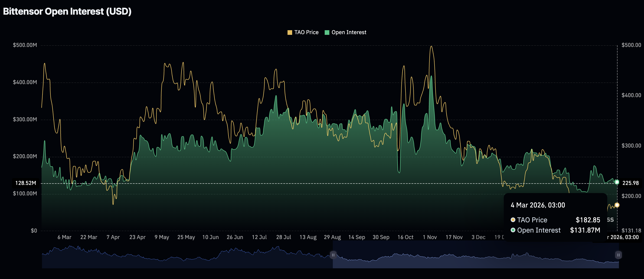
Task: Click the Bittensor Open Interest (USD) title
Action: [67, 12]
